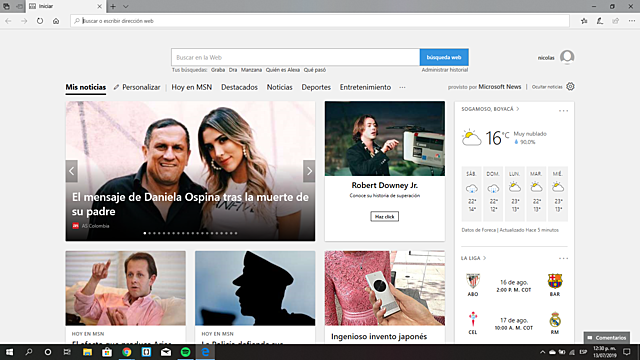Open Ingenioso invento japonés article

379,337
